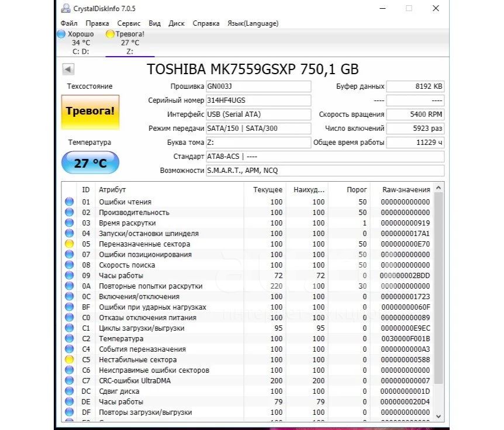Click the Текущее column header
The width and height of the screenshot is (504, 430).
[265, 190]
